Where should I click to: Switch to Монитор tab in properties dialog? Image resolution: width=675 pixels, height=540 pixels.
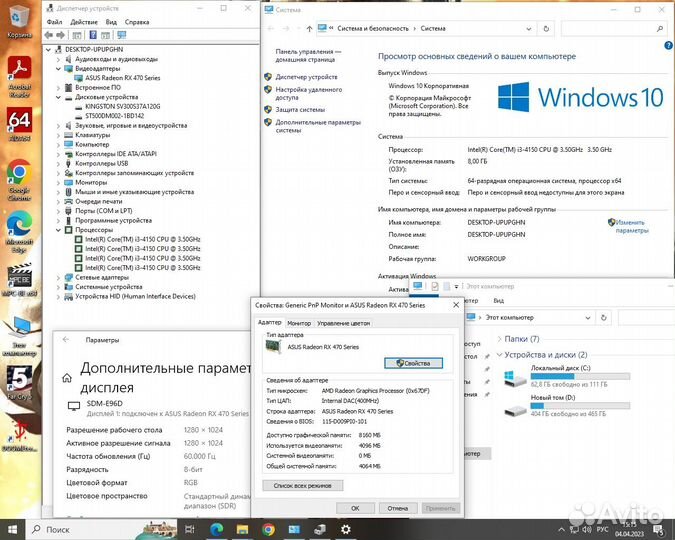pyautogui.click(x=299, y=323)
